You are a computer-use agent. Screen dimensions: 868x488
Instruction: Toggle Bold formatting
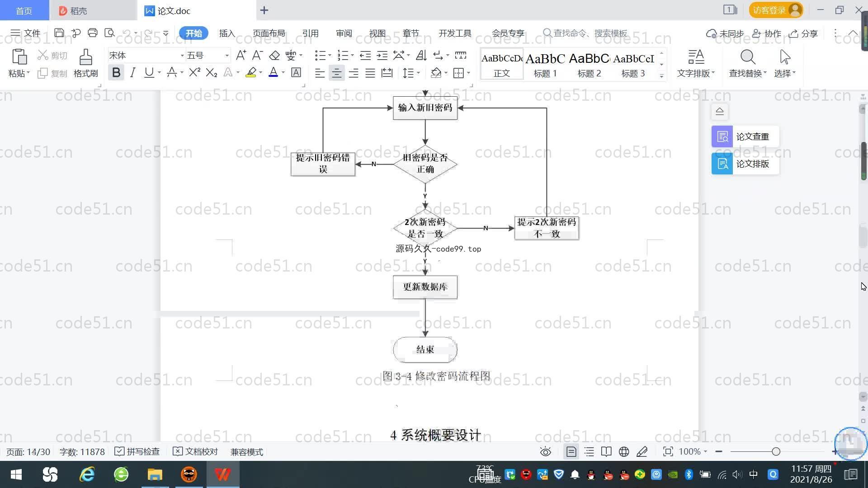[x=116, y=72]
